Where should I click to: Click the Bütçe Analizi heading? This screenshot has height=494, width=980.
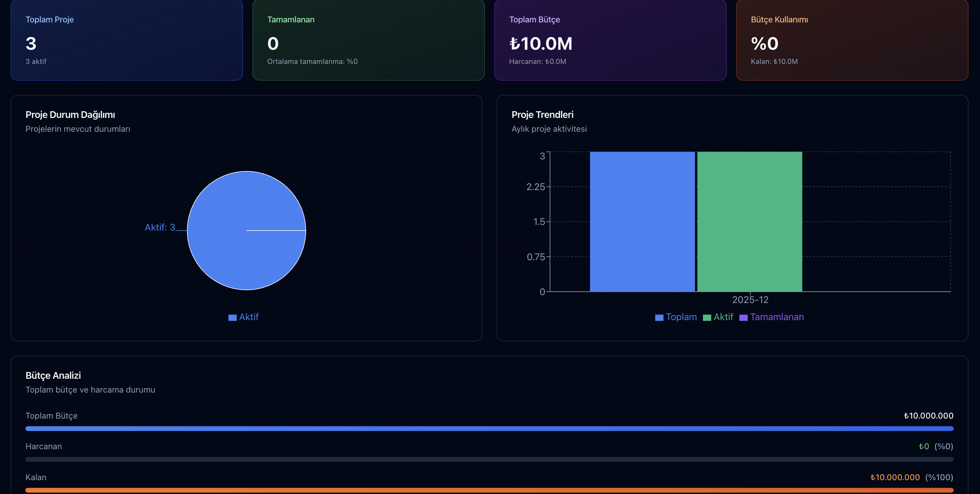[x=53, y=375]
